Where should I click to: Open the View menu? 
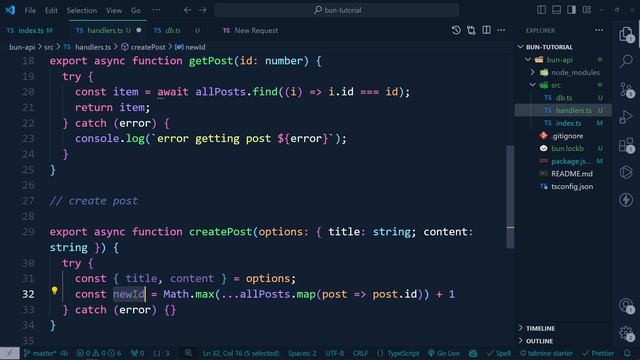click(114, 10)
